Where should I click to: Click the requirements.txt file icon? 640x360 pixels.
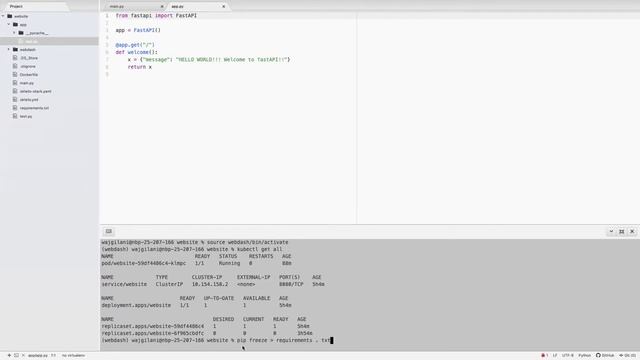(x=15, y=108)
